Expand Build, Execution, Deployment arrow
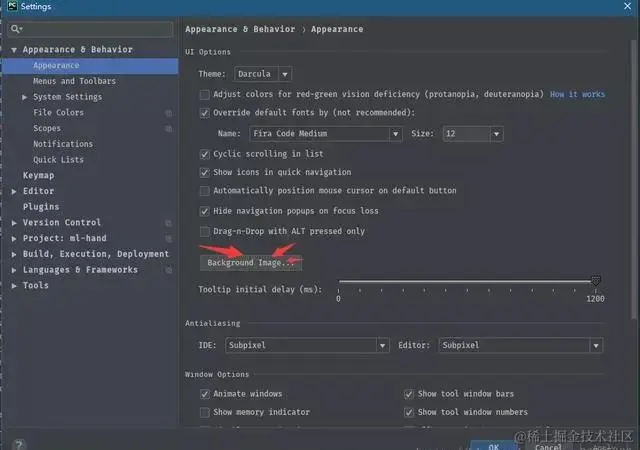Viewport: 640px width, 450px height. [x=14, y=254]
